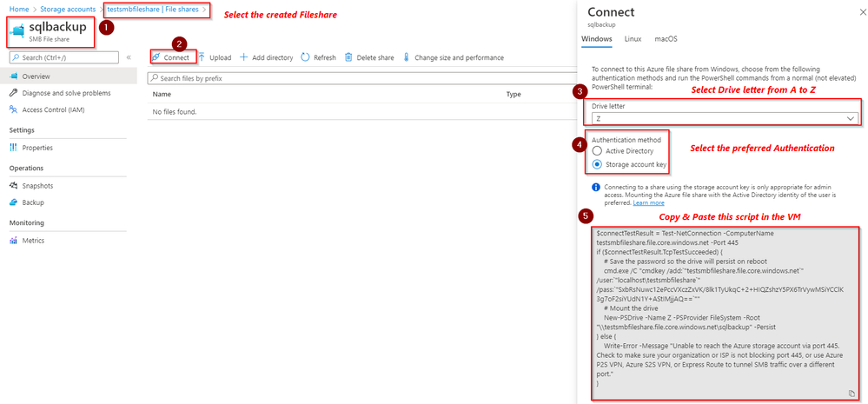This screenshot has width=868, height=404.
Task: Open the Drive letter dropdown
Action: [726, 118]
